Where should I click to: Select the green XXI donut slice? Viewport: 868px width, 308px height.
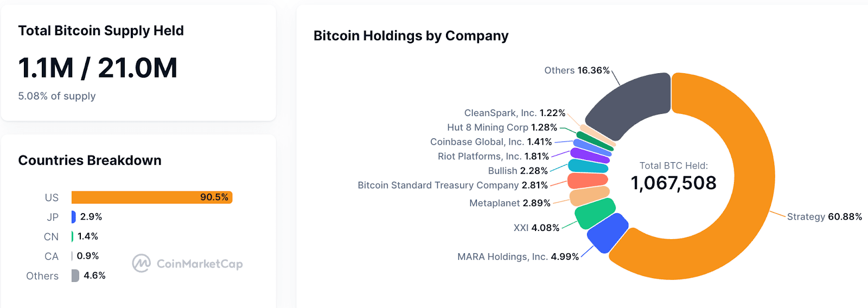[x=595, y=212]
